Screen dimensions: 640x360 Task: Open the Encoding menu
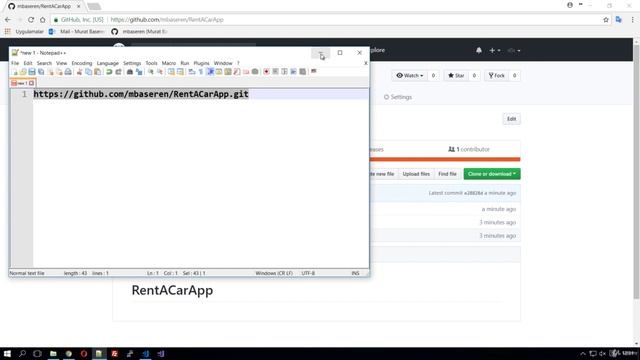coord(82,63)
